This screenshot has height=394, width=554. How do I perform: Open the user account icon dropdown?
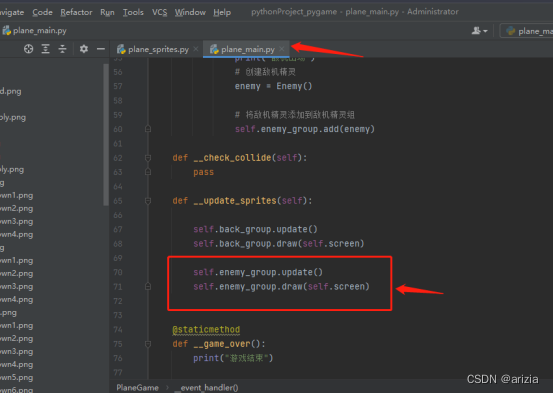(x=479, y=31)
